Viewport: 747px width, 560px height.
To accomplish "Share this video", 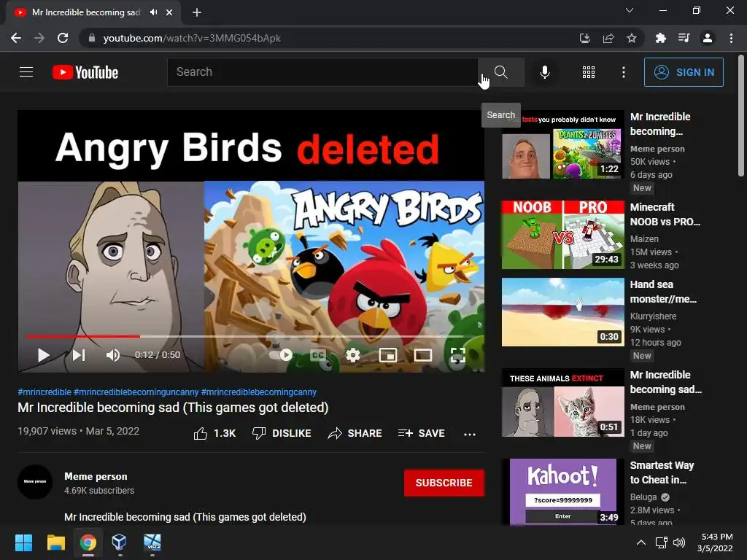I will [x=355, y=433].
